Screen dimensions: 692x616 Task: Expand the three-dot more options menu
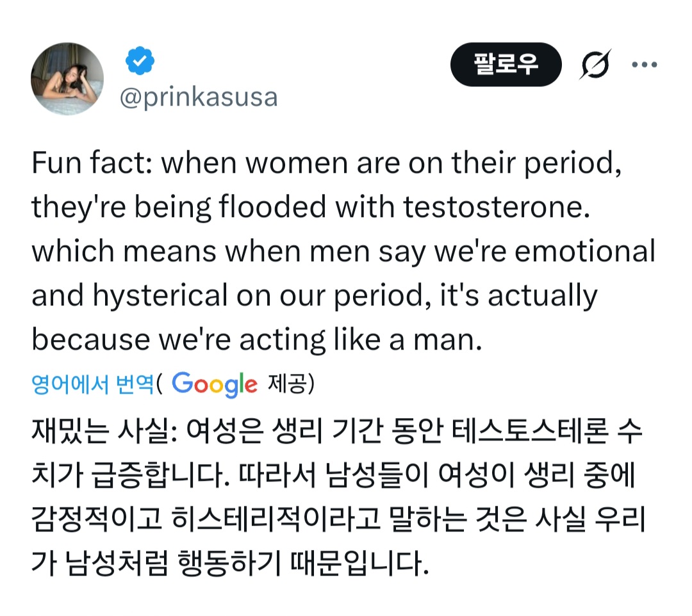(x=644, y=65)
